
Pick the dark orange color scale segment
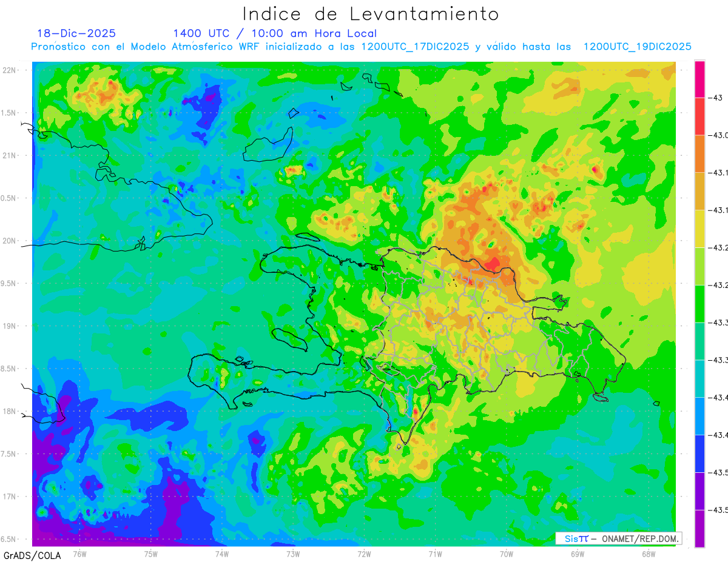[699, 153]
